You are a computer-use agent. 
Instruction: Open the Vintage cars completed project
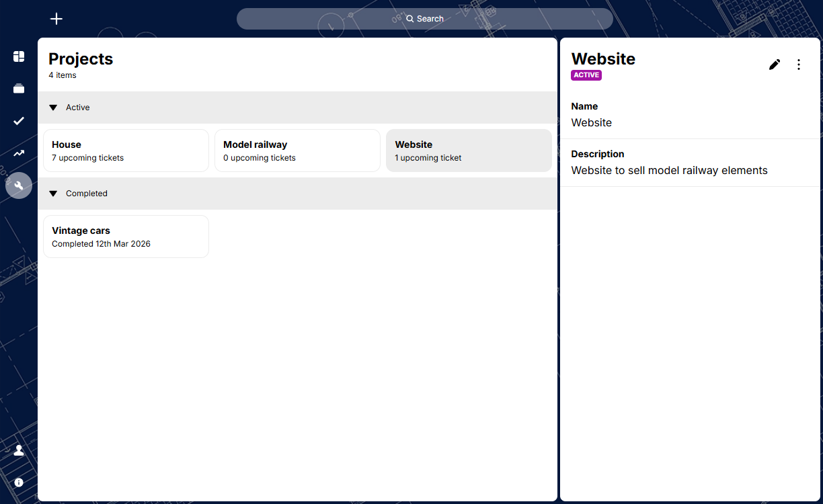[126, 237]
